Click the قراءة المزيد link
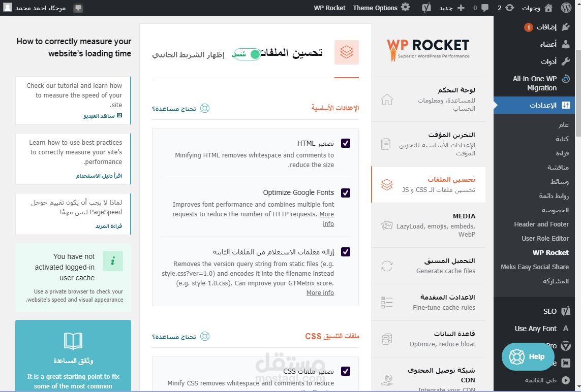Screen dimensions: 581x392 [109, 226]
